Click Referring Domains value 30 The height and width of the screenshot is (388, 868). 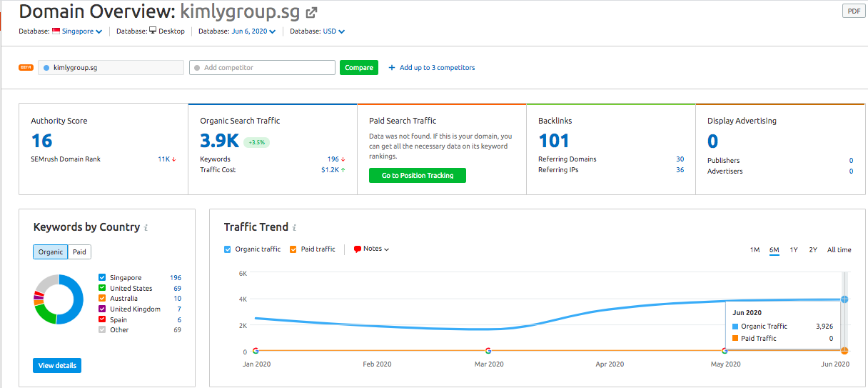point(680,159)
